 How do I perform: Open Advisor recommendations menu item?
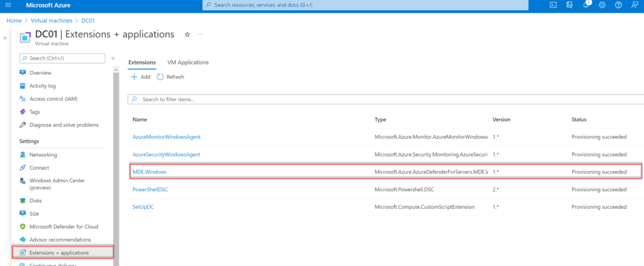(x=62, y=240)
